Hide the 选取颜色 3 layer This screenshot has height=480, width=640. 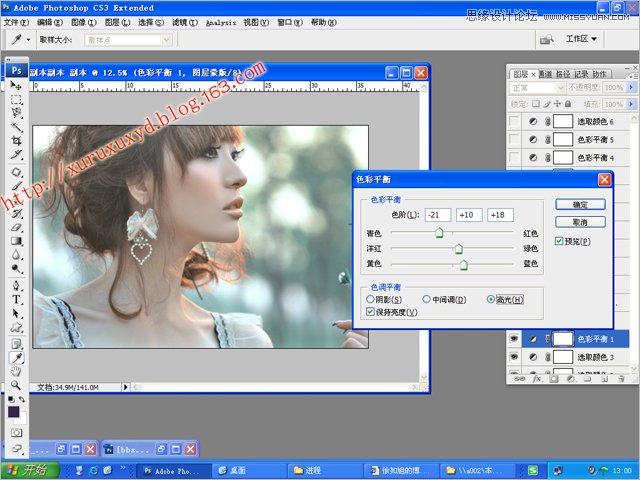click(x=514, y=357)
